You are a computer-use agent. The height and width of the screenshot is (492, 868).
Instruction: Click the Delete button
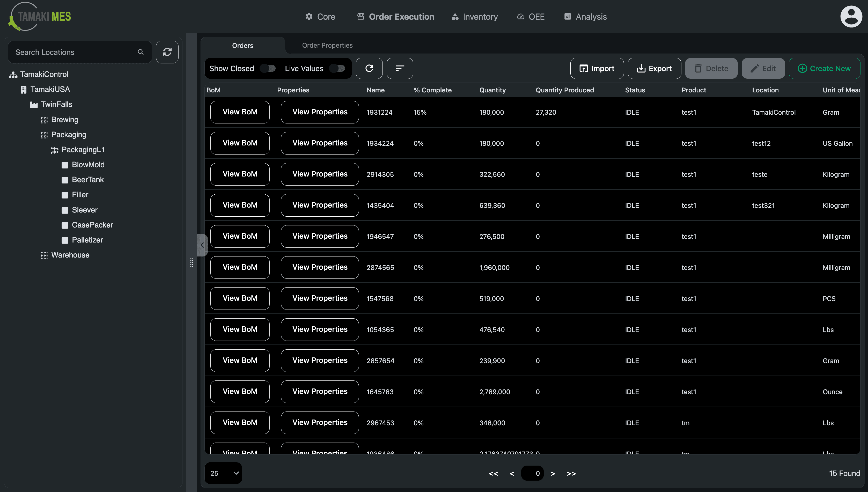pos(711,68)
